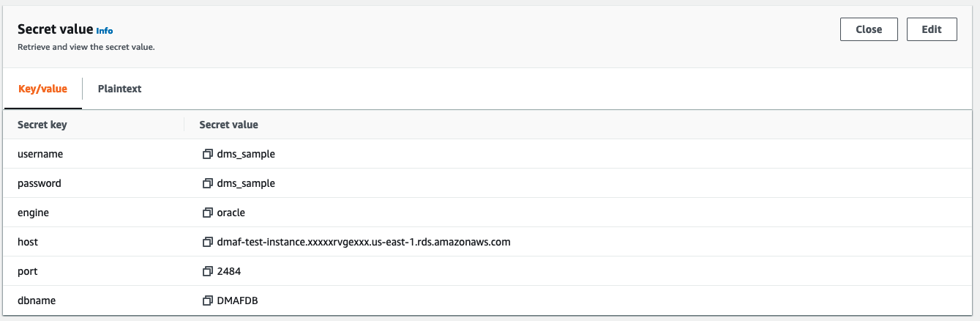Copy the engine value oracle
The height and width of the screenshot is (321, 980).
(x=207, y=213)
